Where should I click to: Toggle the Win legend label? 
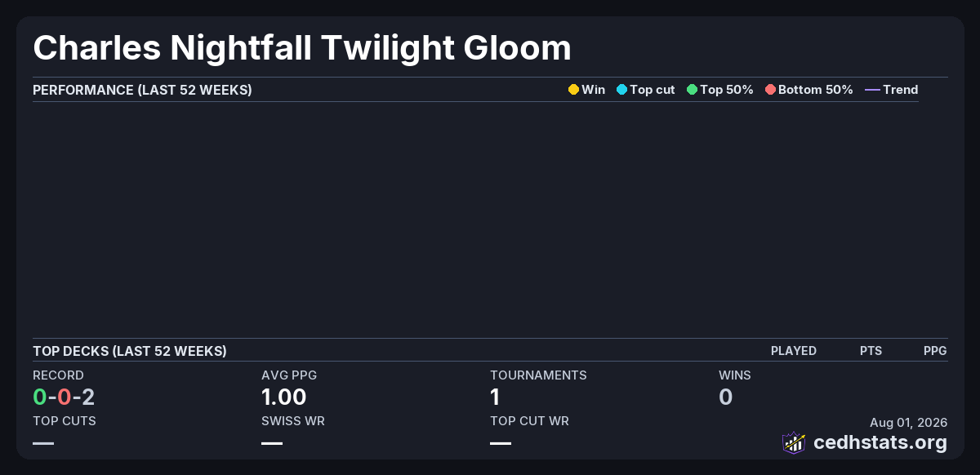593,90
